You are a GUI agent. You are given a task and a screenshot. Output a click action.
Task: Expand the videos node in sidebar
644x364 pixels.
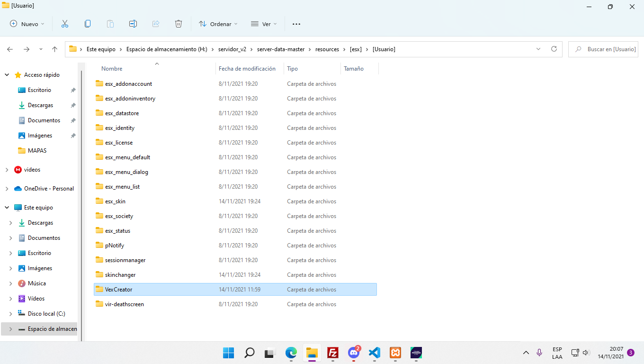click(7, 170)
